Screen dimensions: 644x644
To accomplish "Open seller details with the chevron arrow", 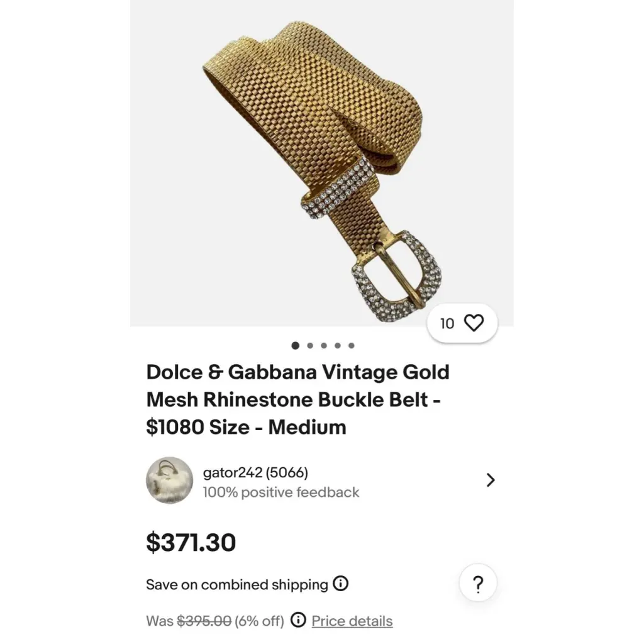I will 491,480.
